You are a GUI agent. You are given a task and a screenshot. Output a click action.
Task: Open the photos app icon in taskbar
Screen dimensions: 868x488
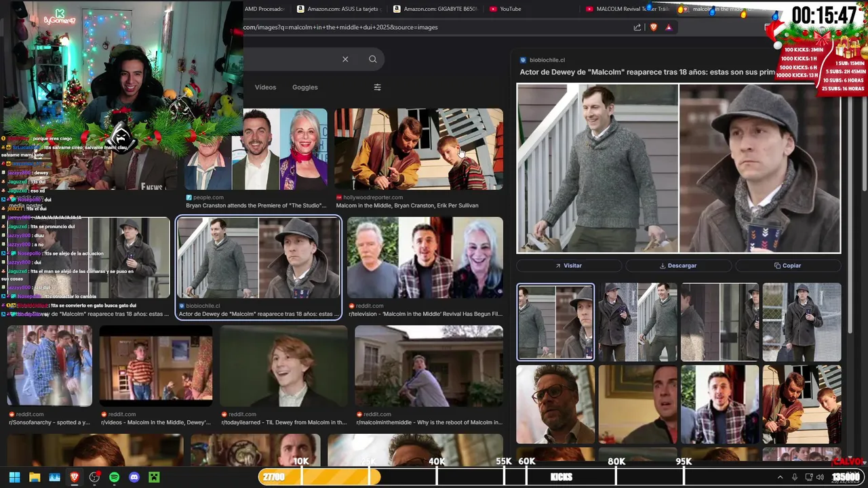(54, 477)
